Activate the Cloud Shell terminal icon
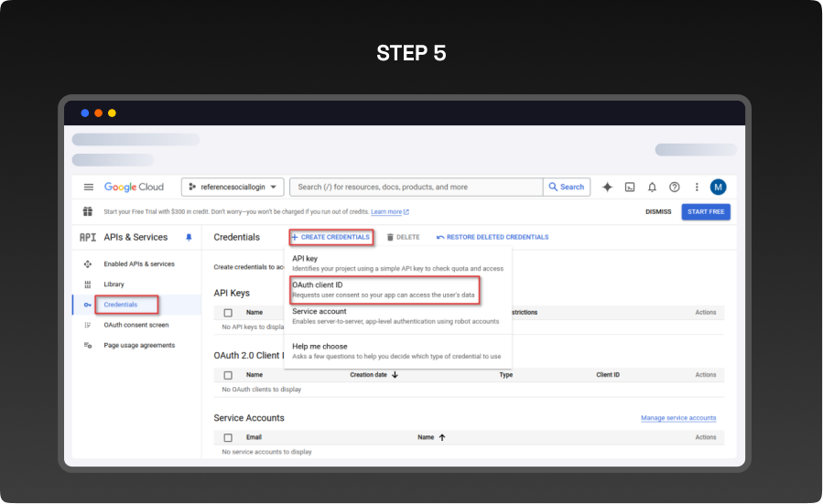This screenshot has height=504, width=823. [x=630, y=187]
